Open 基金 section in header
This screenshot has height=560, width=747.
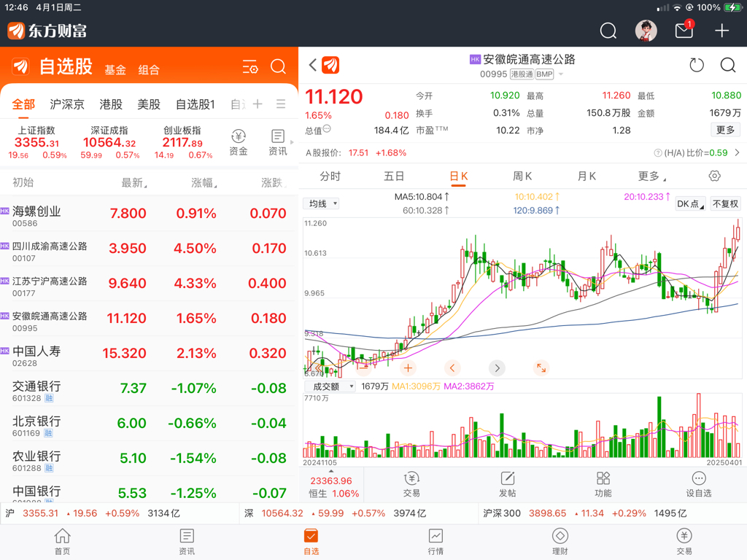coord(115,70)
